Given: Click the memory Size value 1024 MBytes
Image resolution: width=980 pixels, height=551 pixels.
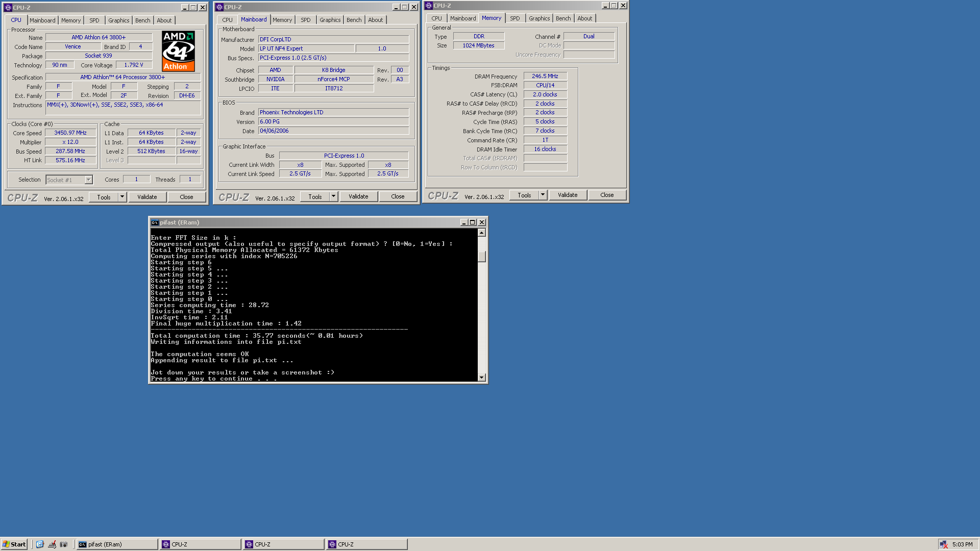Looking at the screenshot, I should coord(478,45).
